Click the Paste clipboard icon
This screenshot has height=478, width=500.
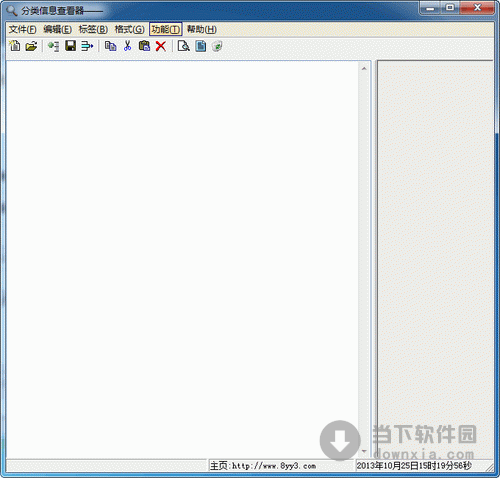click(144, 46)
